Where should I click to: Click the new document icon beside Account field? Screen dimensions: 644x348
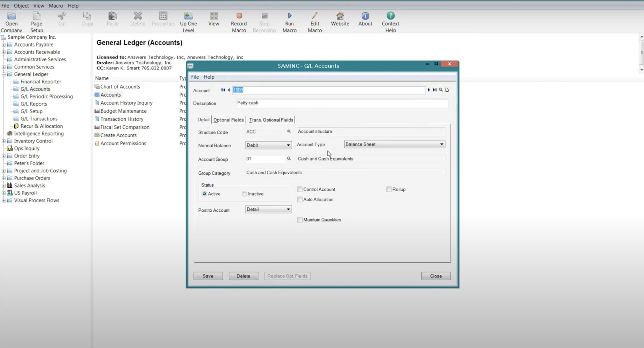tap(447, 90)
